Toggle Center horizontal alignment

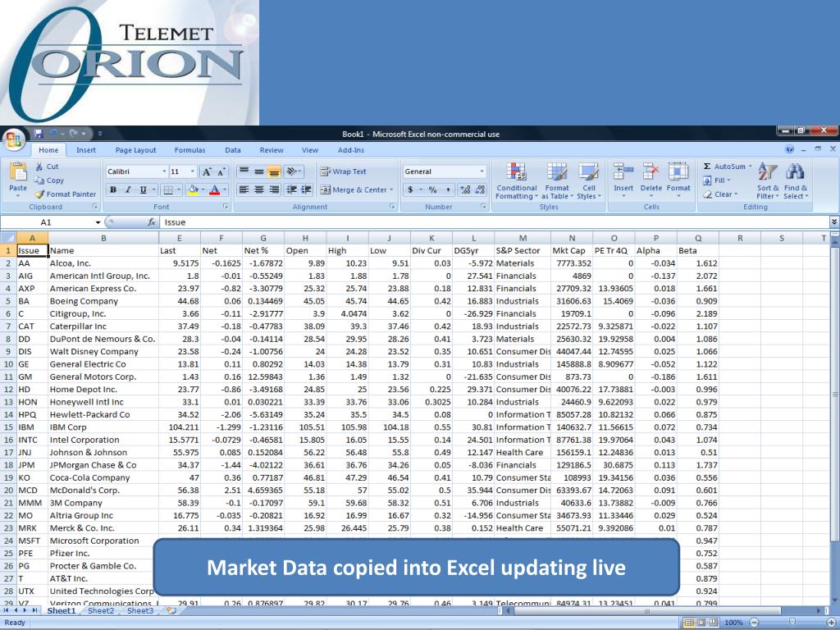[x=258, y=189]
